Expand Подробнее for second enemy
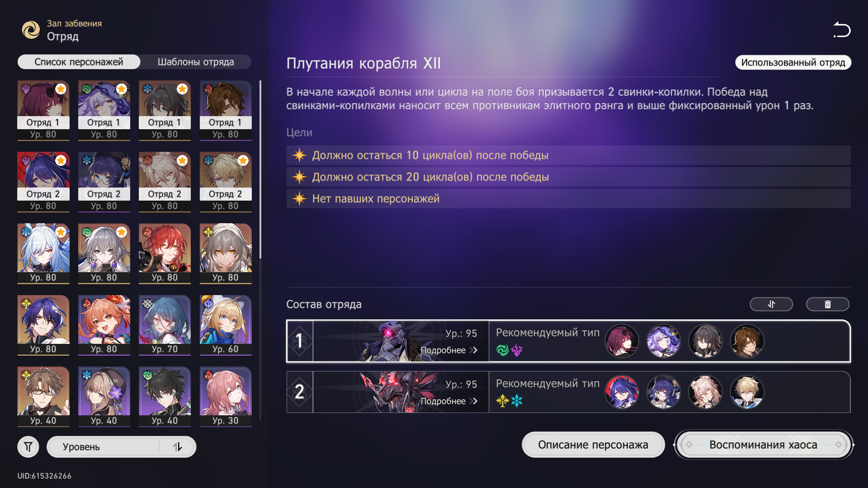 (x=449, y=401)
